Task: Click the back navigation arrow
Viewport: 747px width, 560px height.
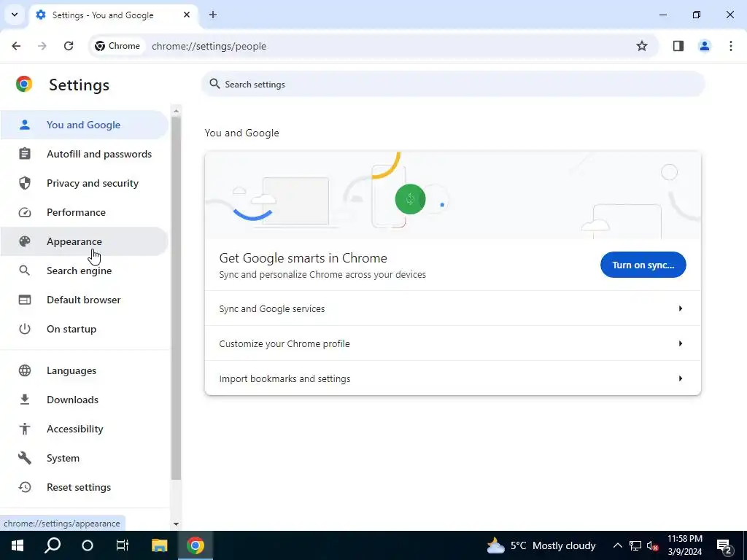Action: pyautogui.click(x=16, y=46)
